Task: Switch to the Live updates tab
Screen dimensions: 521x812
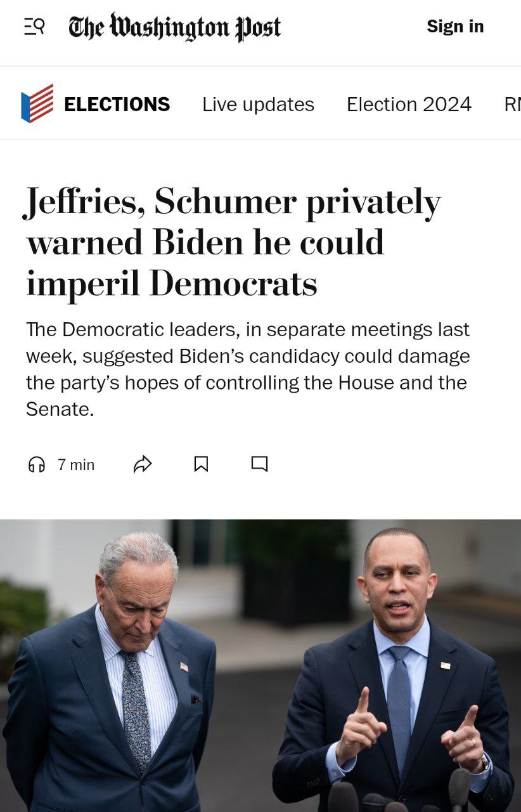Action: pos(258,104)
